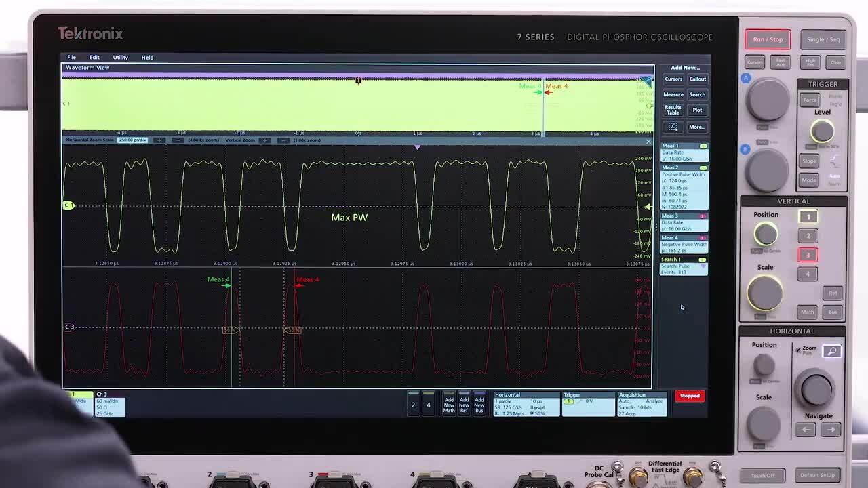This screenshot has height=488, width=868.
Task: Open More... add-new options
Action: [x=697, y=127]
